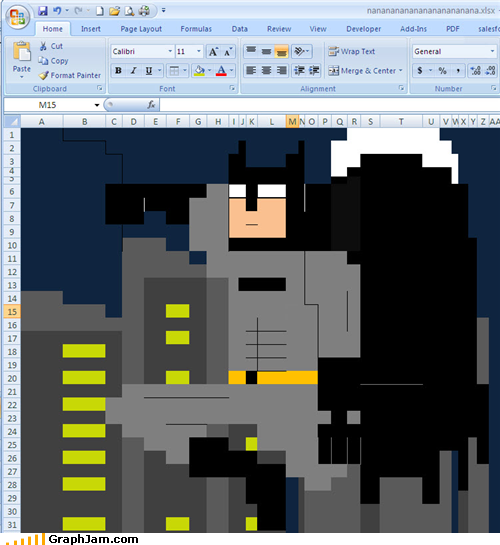
Task: Click the Percent Style icon
Action: 442,71
